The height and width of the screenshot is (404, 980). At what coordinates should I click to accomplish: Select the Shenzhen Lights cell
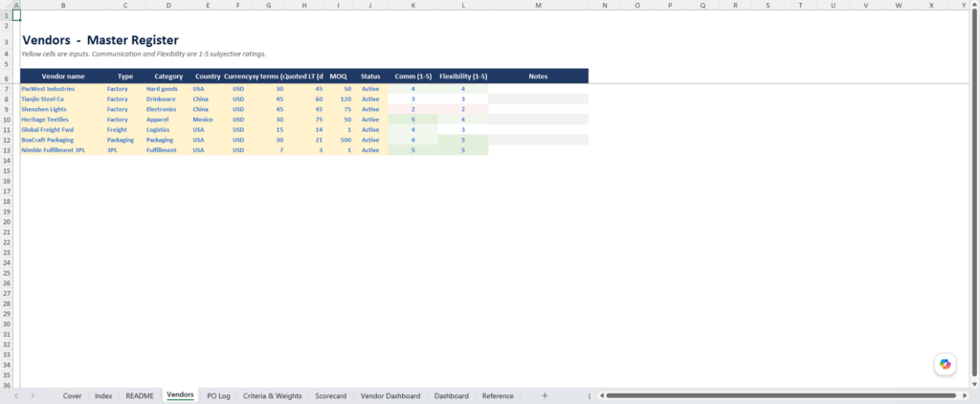(x=63, y=109)
